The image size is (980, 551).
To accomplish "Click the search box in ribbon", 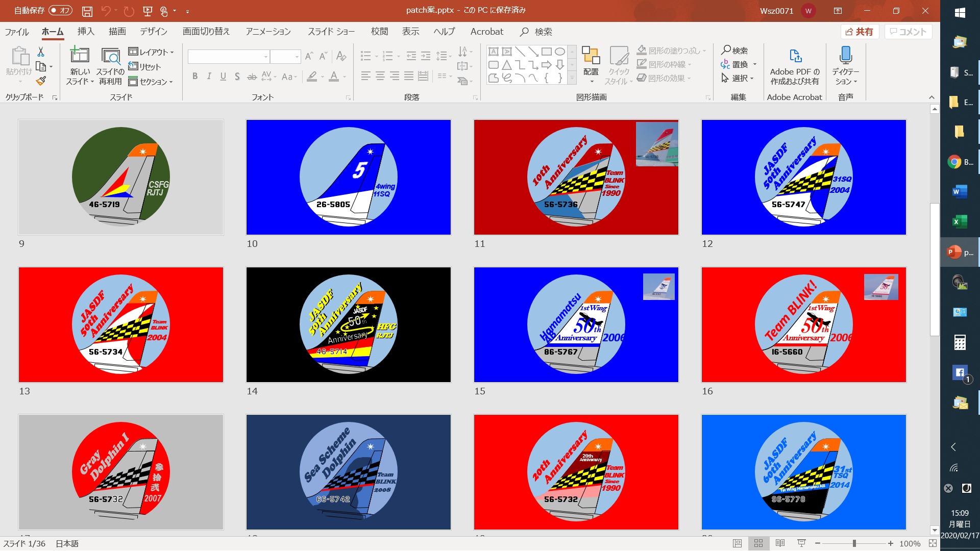I will pyautogui.click(x=537, y=32).
